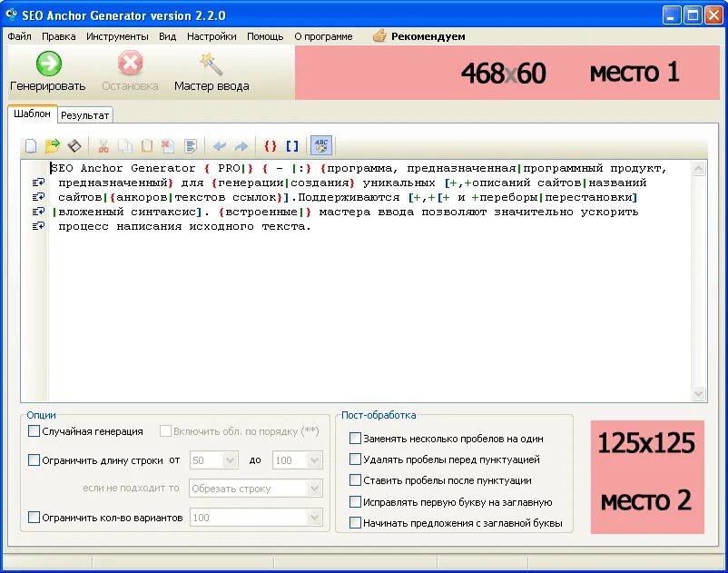
Task: Open the Инструменты menu
Action: 117,36
